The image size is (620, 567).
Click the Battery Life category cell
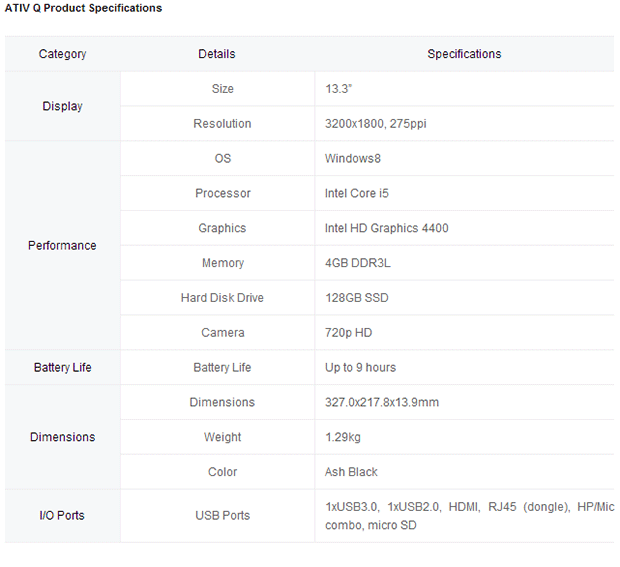(62, 367)
